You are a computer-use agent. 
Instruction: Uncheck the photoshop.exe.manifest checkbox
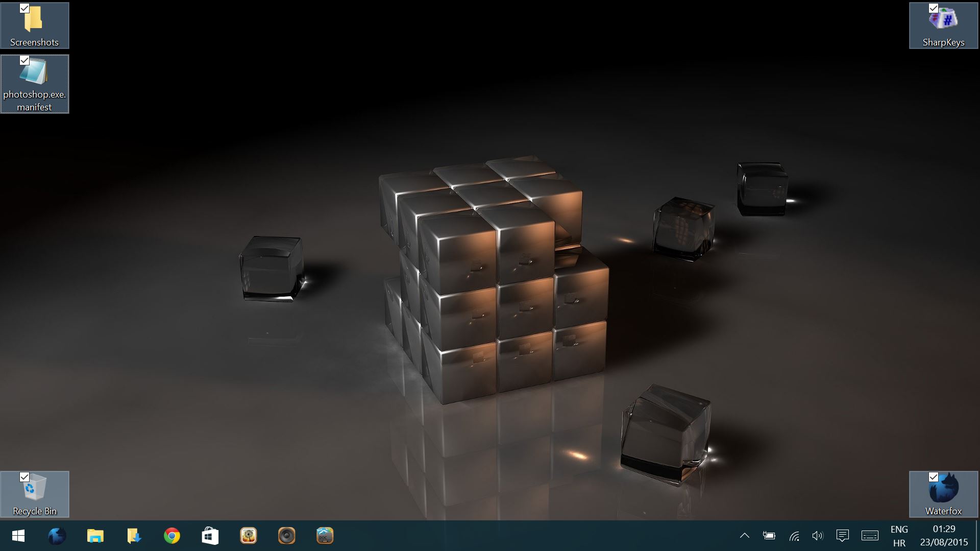click(24, 60)
